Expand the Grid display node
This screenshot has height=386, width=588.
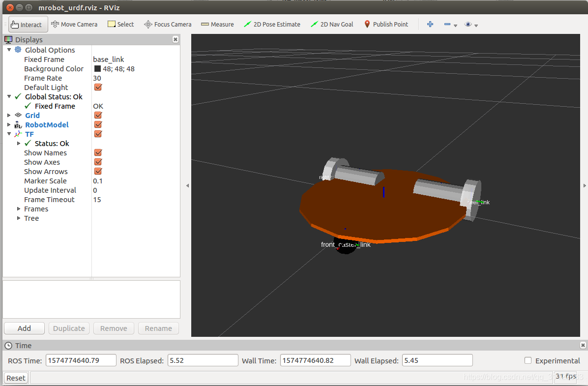click(9, 115)
